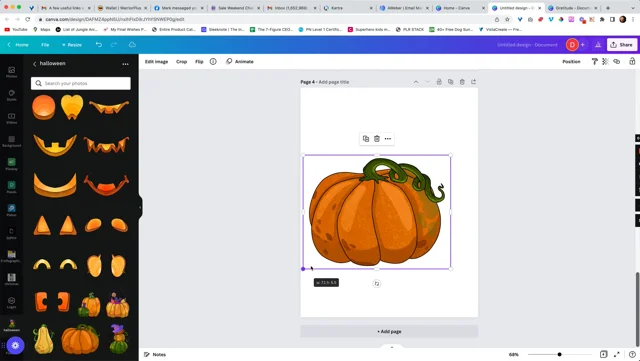
Task: Open Edit image in the toolbar
Action: coord(156,61)
